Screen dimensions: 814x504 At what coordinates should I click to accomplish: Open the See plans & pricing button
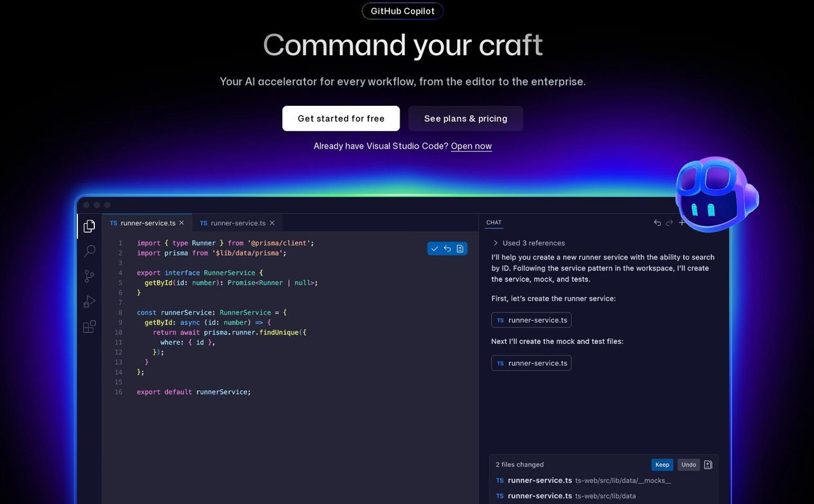[465, 118]
